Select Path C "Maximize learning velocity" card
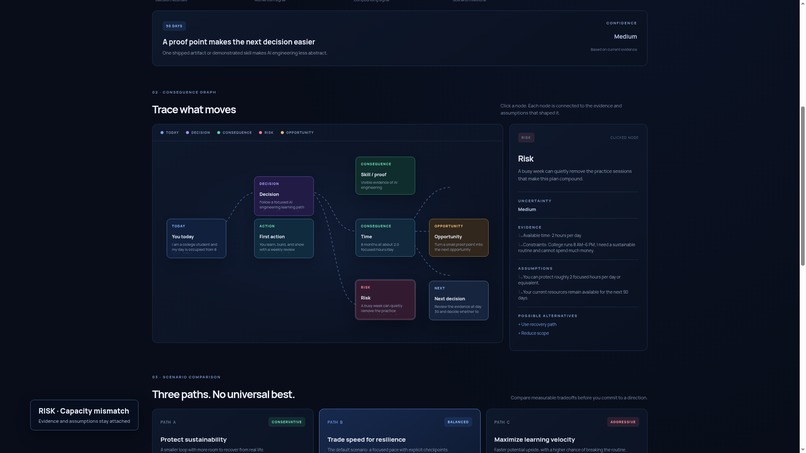806x453 pixels. point(566,431)
